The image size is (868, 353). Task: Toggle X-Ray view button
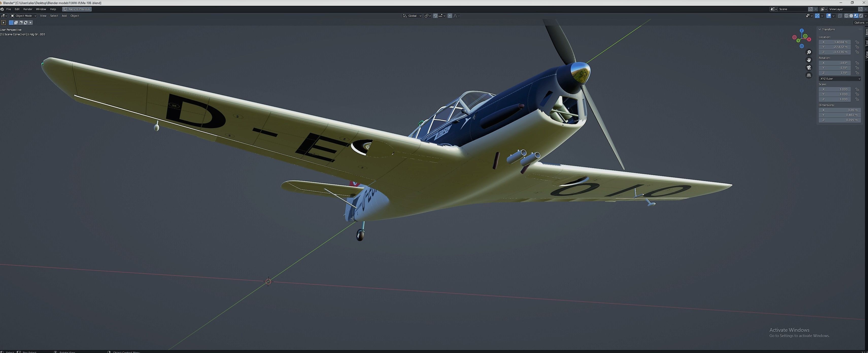[840, 16]
